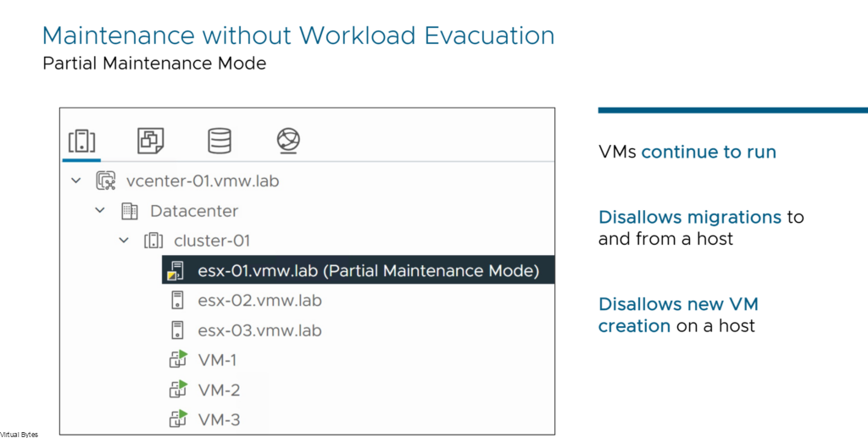The image size is (868, 438).
Task: Click the Datacenter building icon
Action: click(x=130, y=211)
